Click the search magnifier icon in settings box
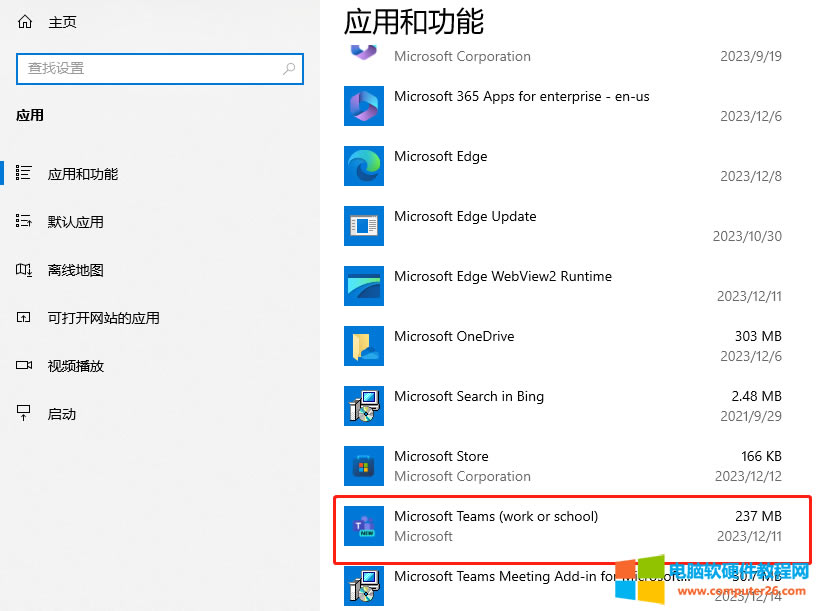Viewport: 819px width, 611px height. pyautogui.click(x=289, y=69)
